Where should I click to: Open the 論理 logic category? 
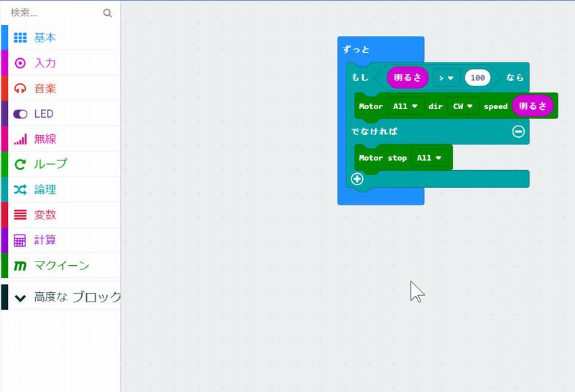(x=45, y=190)
